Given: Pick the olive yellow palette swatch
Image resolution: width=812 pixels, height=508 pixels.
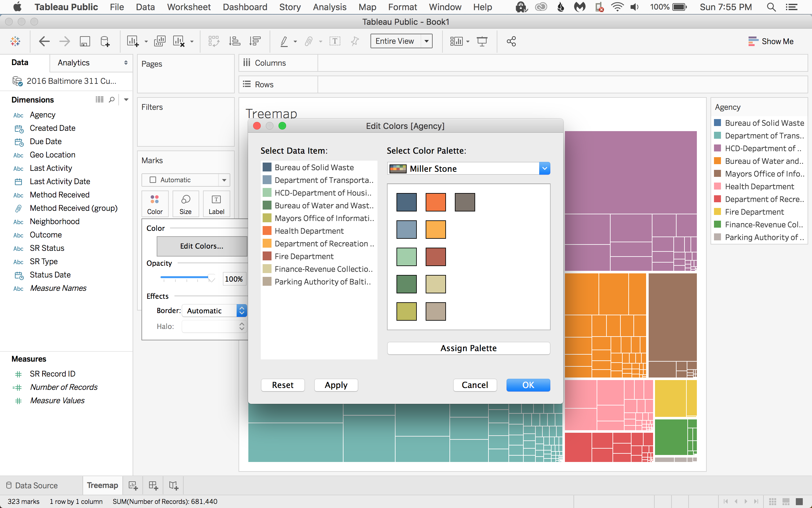Looking at the screenshot, I should coord(406,311).
